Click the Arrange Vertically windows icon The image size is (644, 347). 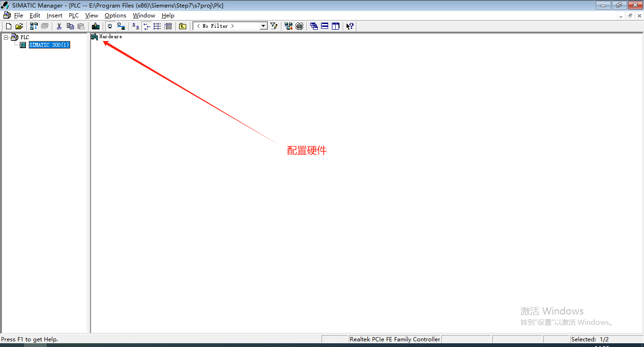pyautogui.click(x=335, y=26)
